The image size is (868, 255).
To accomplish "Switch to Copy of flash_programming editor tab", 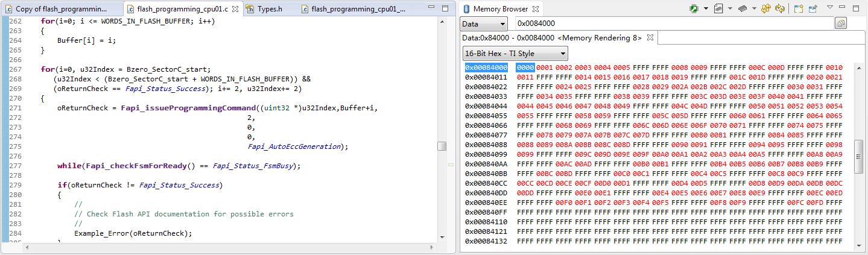I will click(61, 9).
